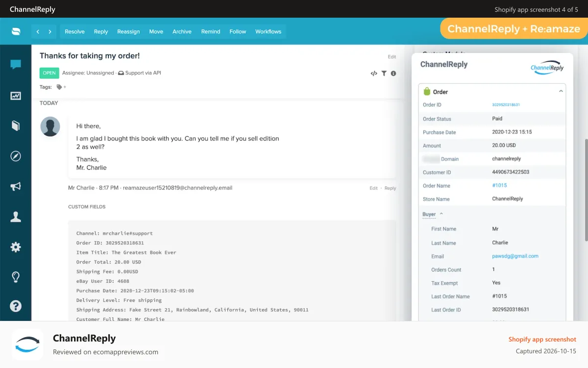
Task: Click the subject 'Thanks for taking my order!'
Action: [90, 56]
